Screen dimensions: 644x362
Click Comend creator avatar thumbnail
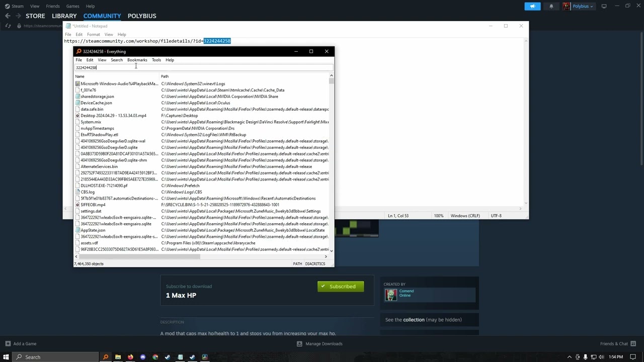pos(391,295)
